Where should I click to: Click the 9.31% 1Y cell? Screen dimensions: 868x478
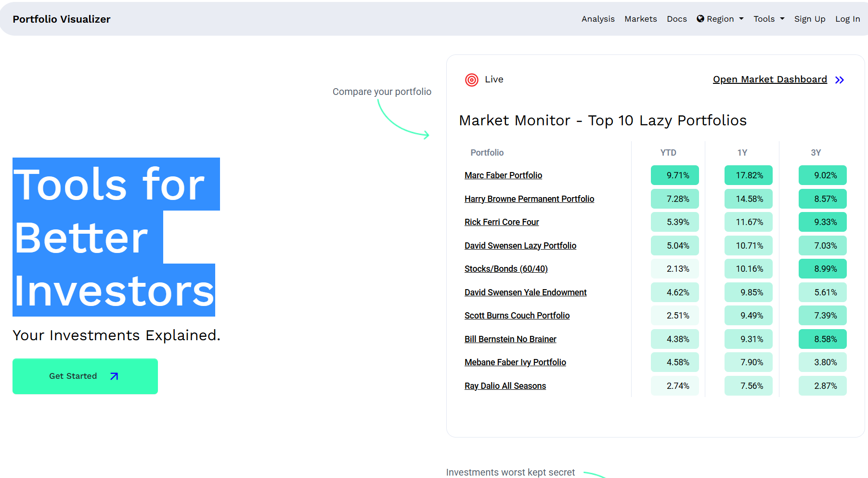pos(749,339)
